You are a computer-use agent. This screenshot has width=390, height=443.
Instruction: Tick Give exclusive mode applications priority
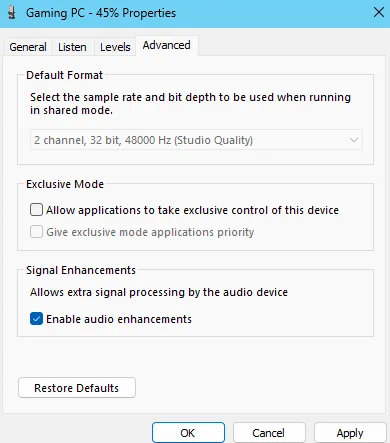[x=36, y=232]
